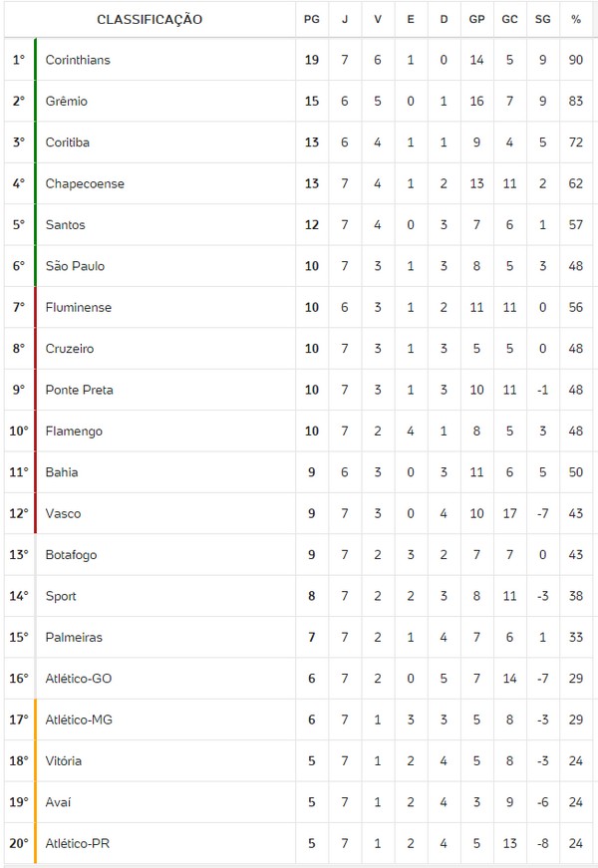Open Santos team entry
The image size is (598, 868).
[66, 225]
